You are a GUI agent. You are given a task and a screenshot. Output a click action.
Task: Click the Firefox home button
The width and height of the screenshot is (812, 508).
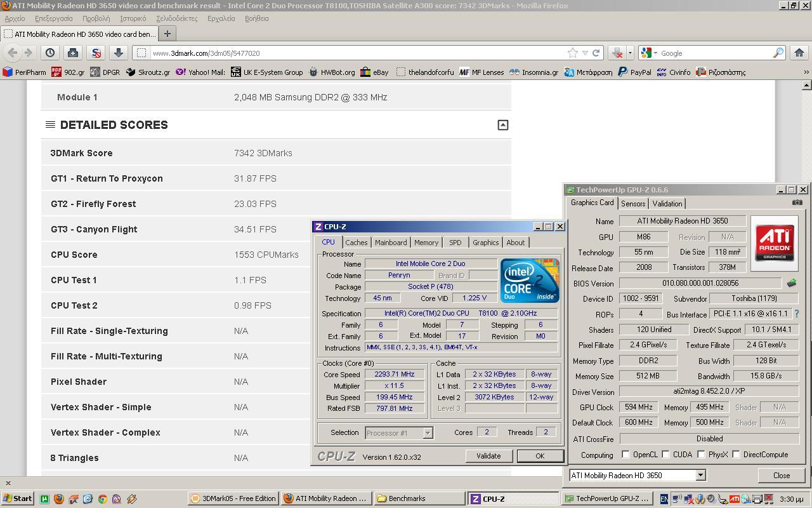point(799,53)
